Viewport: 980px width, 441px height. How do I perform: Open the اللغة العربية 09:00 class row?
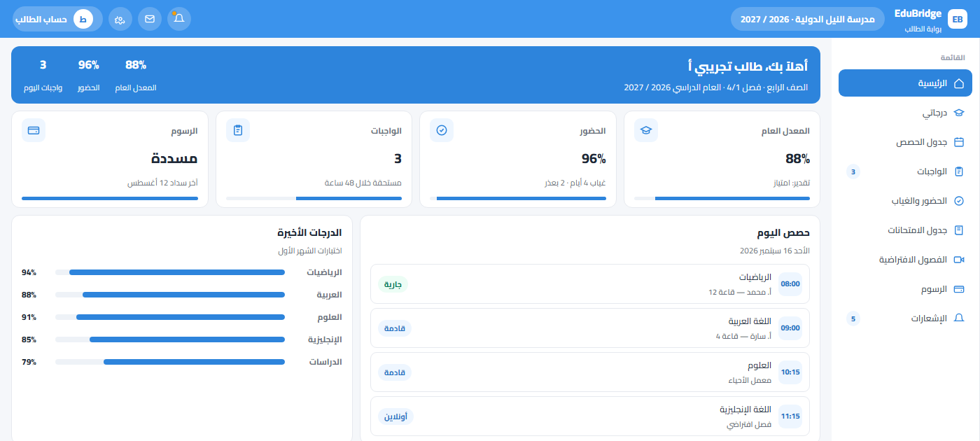[x=590, y=328]
